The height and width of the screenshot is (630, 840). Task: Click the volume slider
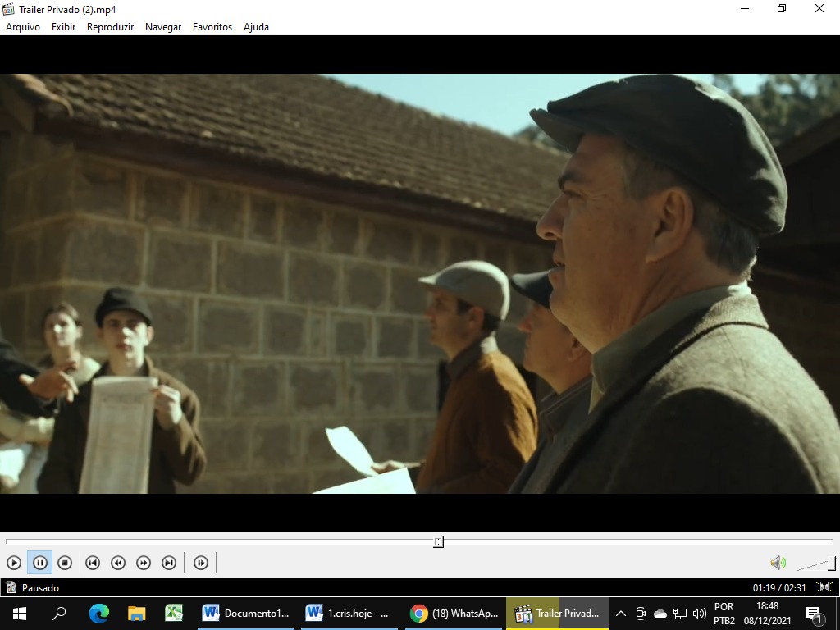(x=815, y=564)
